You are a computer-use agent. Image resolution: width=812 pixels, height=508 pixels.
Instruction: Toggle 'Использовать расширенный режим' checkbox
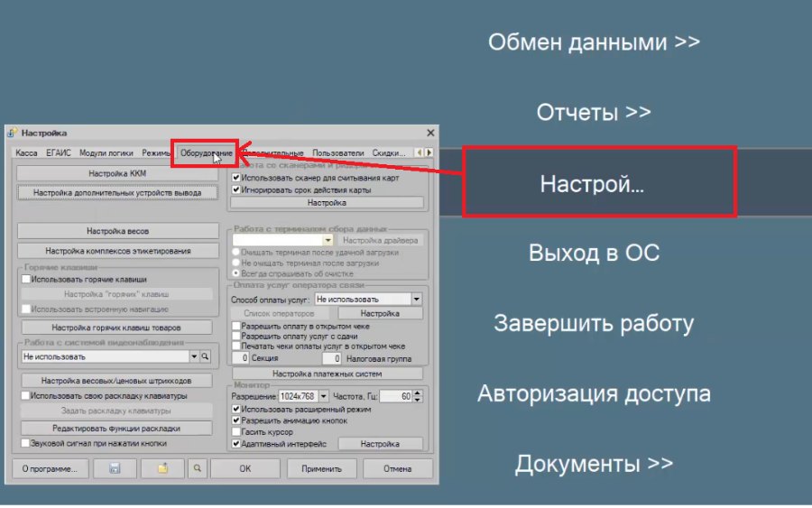click(x=235, y=409)
